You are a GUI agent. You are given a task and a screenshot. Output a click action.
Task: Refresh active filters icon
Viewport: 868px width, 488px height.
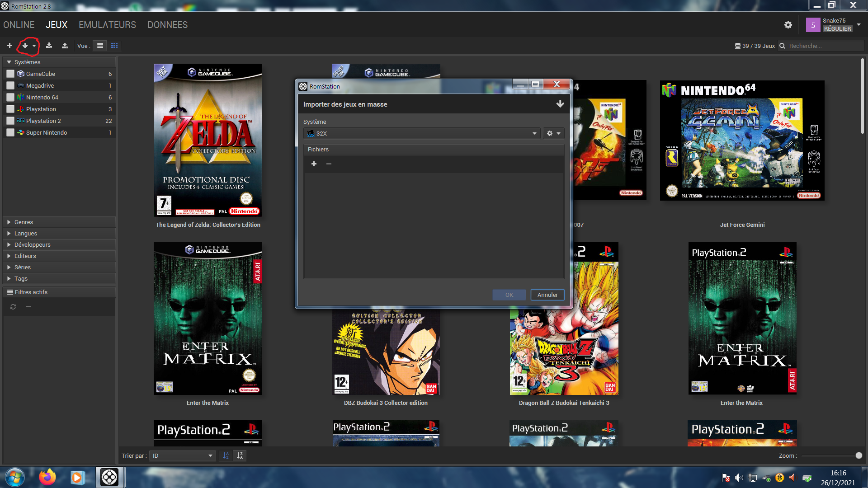click(x=13, y=307)
